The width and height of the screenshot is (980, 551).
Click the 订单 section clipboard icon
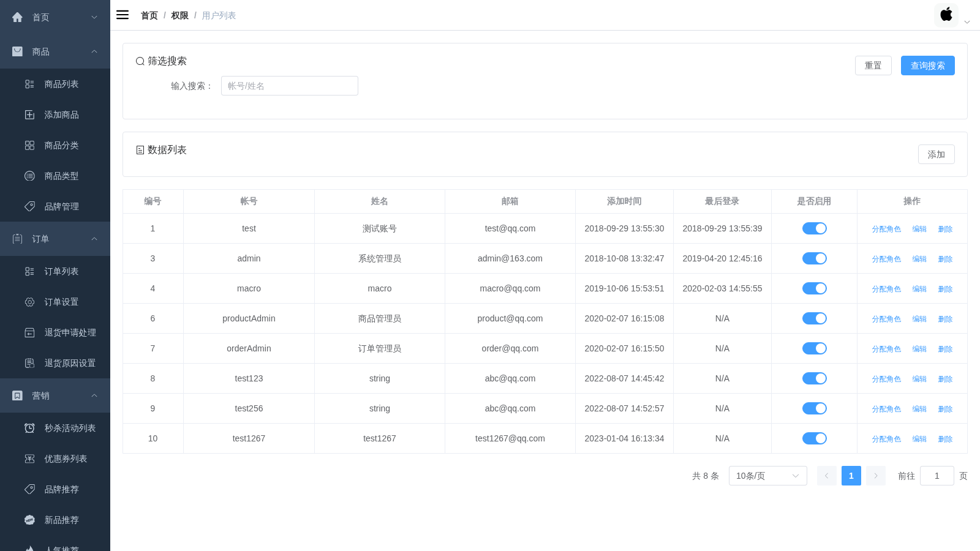[x=17, y=239]
